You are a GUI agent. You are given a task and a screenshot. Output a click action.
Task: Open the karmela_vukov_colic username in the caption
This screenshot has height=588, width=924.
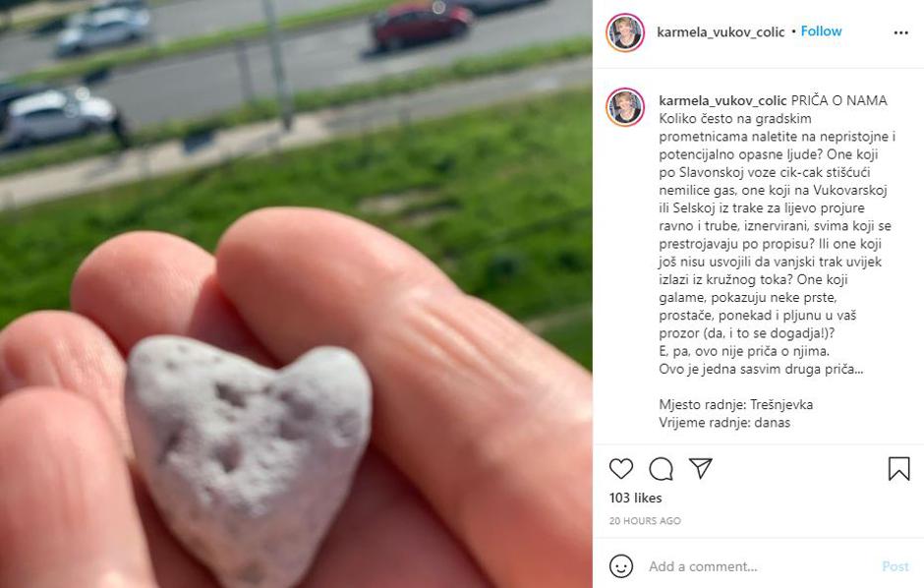point(722,100)
